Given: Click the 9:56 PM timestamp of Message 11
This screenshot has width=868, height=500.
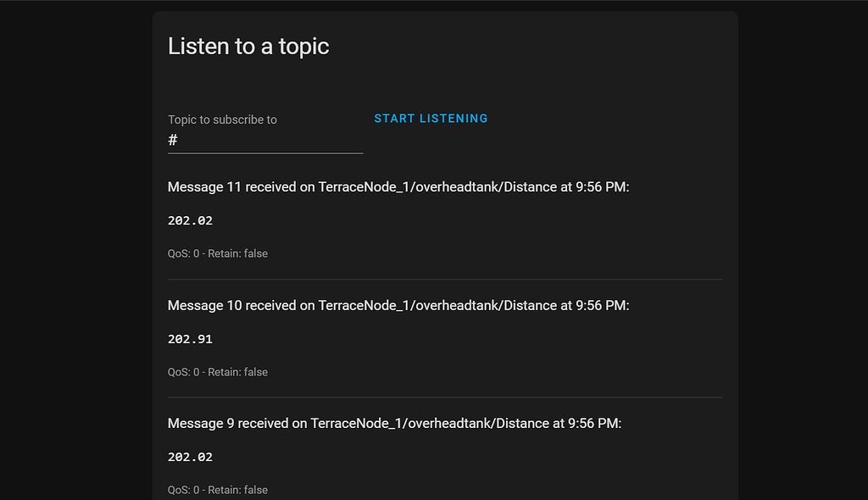Looking at the screenshot, I should point(601,187).
